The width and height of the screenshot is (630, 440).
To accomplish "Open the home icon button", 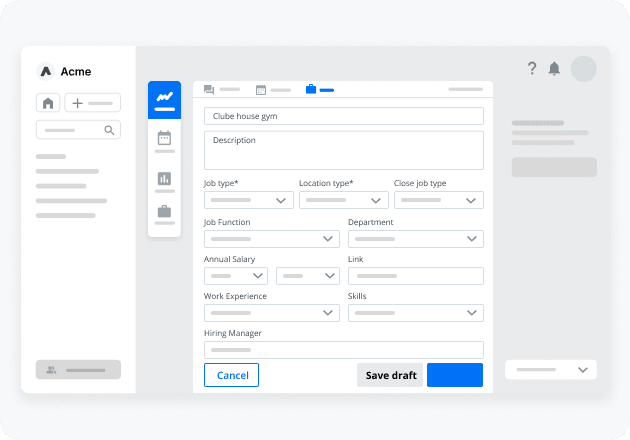I will (48, 103).
